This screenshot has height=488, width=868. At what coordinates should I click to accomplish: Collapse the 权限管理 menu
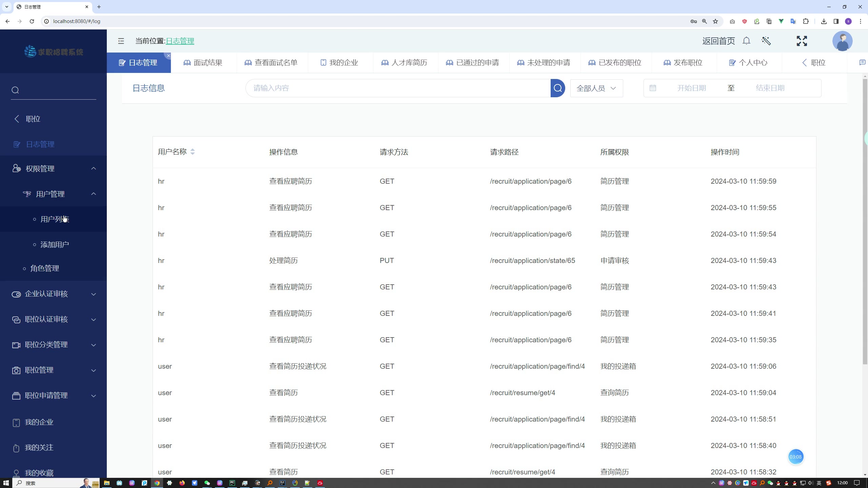click(53, 168)
